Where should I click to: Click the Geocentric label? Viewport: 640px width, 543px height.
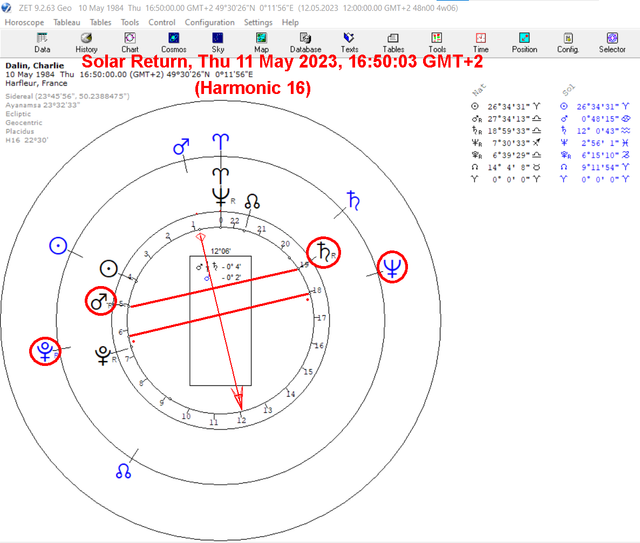tap(24, 122)
